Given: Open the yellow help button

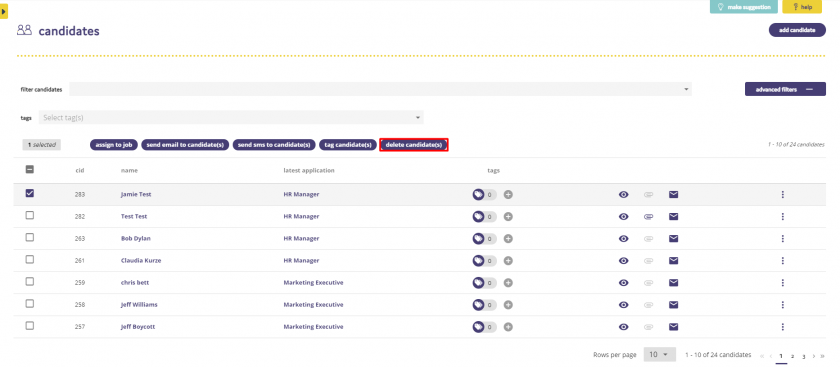Looking at the screenshot, I should point(802,7).
